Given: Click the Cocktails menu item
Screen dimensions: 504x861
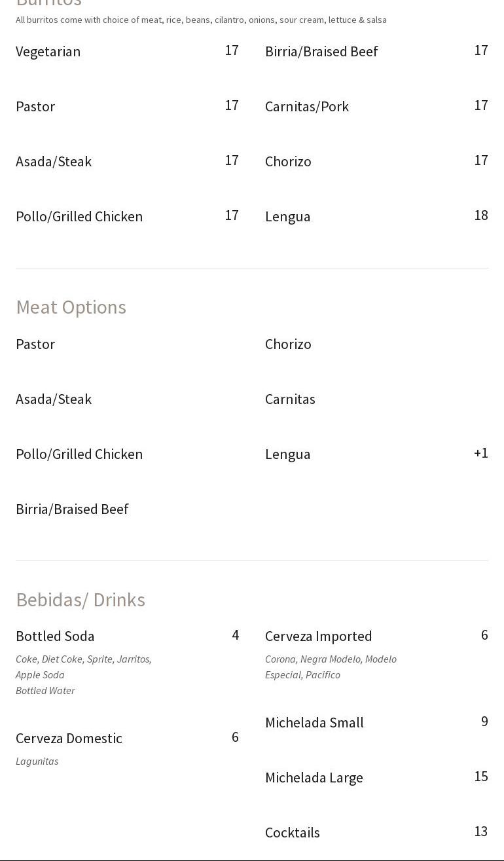Looking at the screenshot, I should pyautogui.click(x=292, y=833).
